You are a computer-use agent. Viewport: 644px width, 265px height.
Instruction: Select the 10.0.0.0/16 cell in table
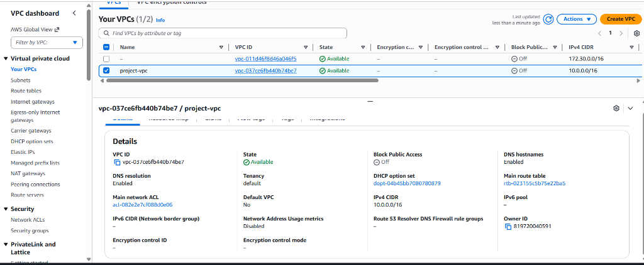583,70
